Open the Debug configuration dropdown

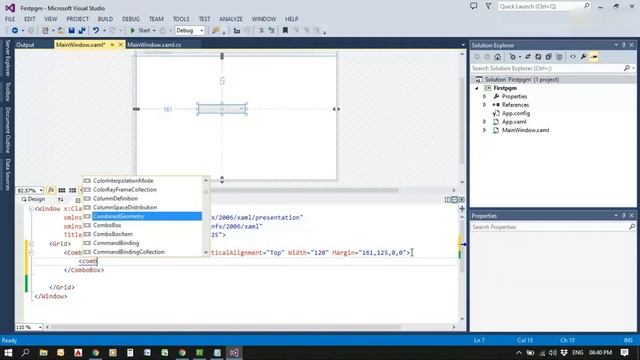[x=190, y=31]
